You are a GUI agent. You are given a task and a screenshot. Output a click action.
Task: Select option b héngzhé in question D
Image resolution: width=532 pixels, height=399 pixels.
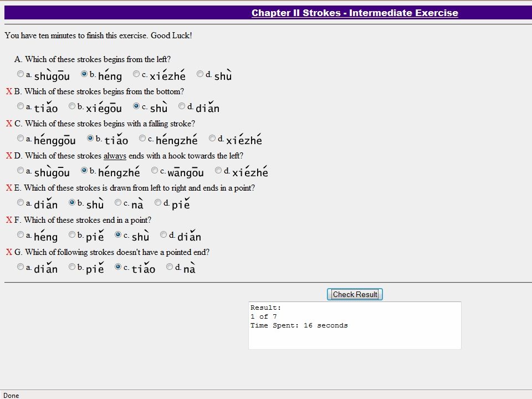point(84,170)
